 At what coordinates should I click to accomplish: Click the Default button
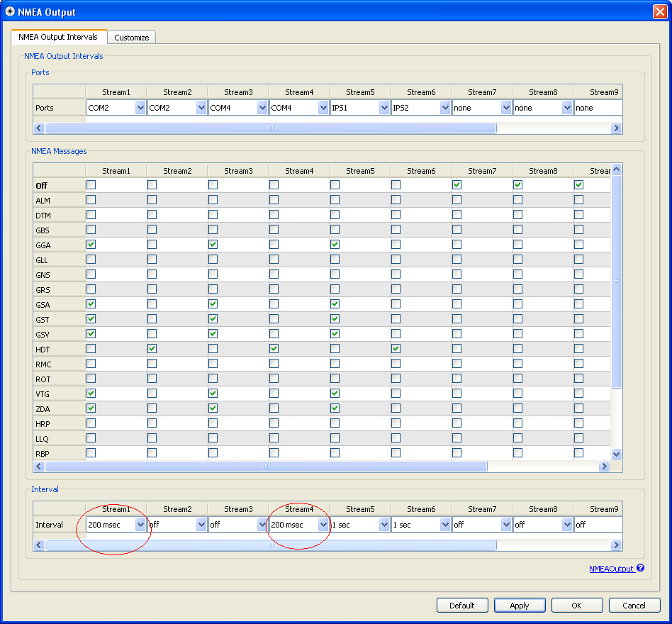coord(462,605)
